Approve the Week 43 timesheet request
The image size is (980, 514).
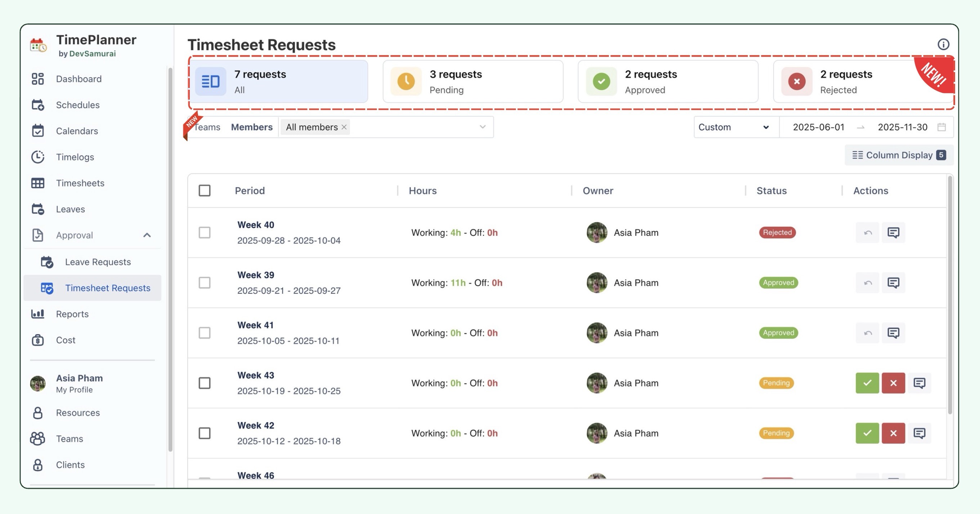(867, 383)
